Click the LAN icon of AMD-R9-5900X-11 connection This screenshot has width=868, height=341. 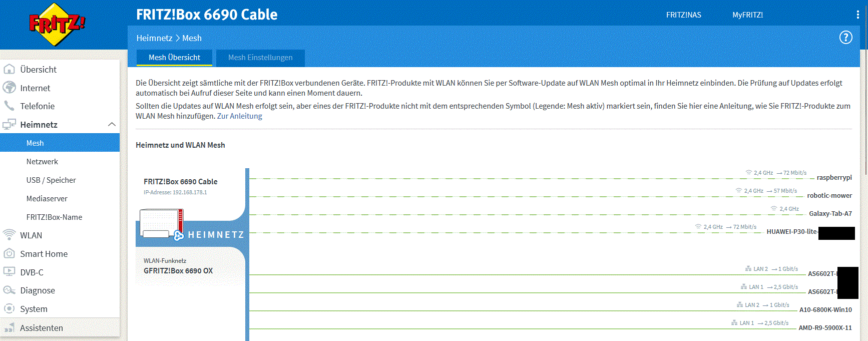(x=734, y=323)
